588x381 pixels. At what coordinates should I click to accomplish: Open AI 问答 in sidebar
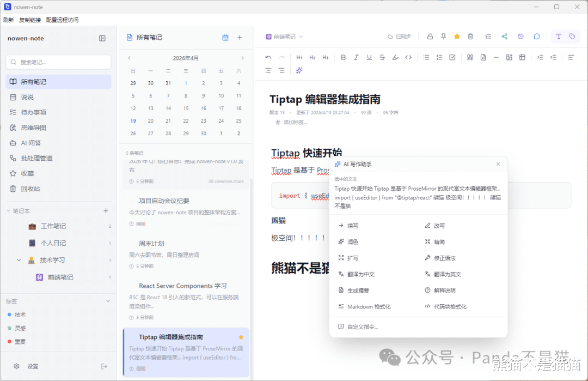coord(58,143)
